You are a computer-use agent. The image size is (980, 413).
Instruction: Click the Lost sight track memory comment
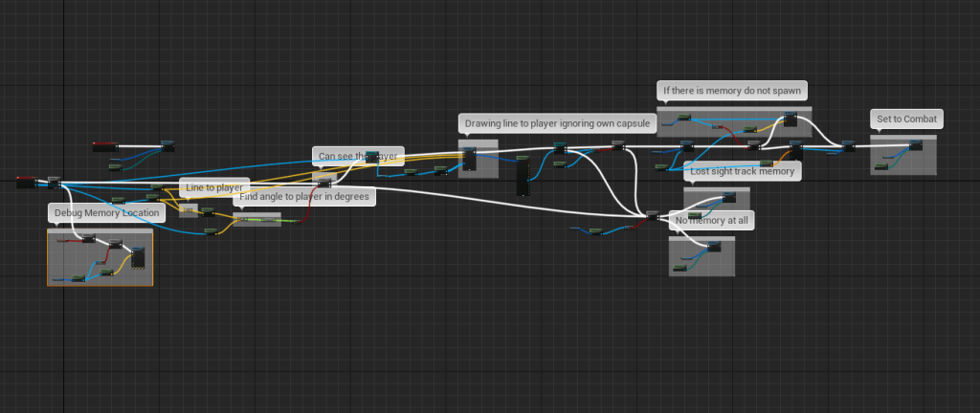[742, 171]
